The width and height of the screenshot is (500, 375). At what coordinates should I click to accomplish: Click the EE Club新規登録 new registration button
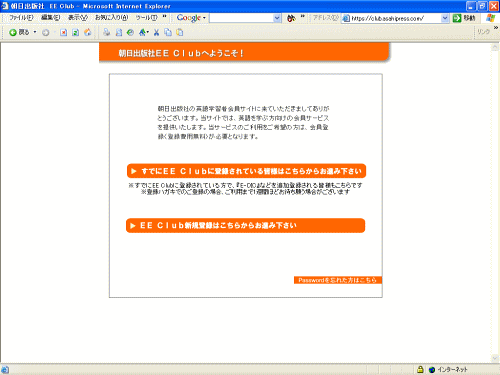tap(246, 226)
